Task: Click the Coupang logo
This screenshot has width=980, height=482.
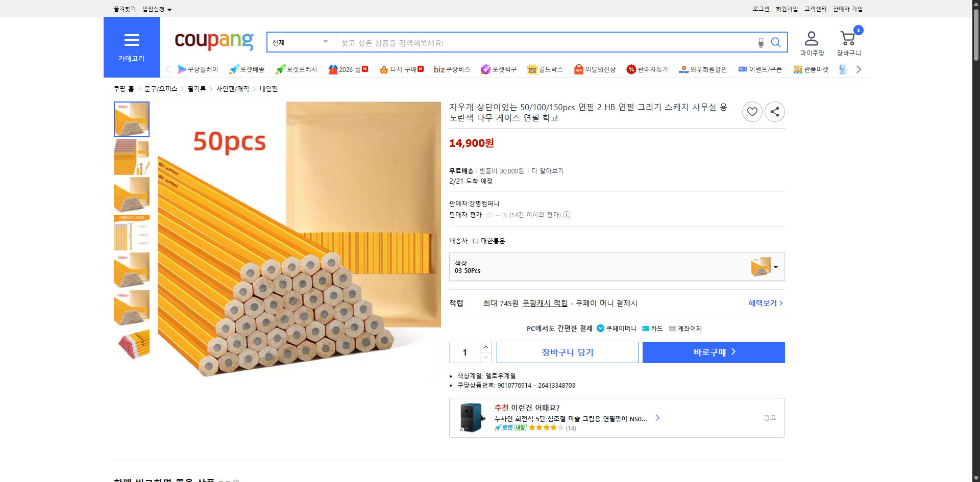Action: 214,42
